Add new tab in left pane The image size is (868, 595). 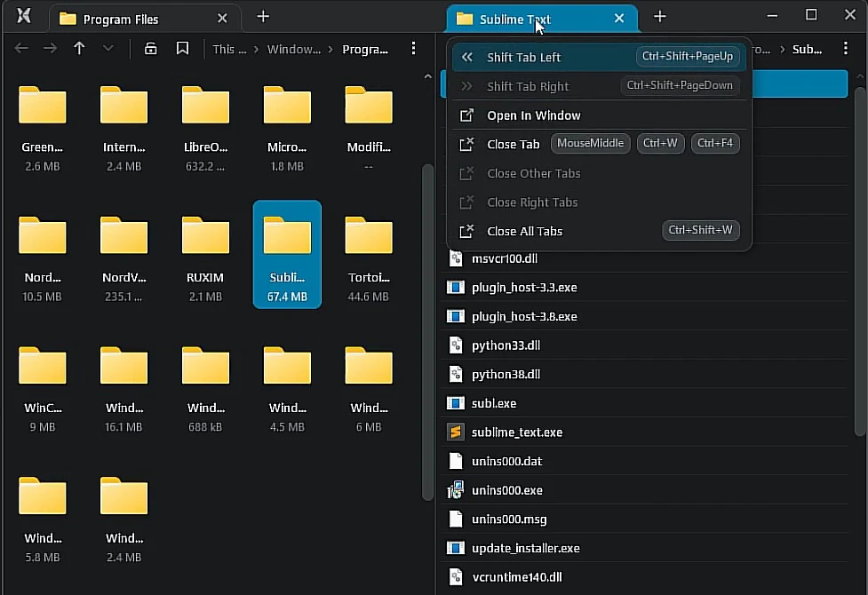click(263, 17)
